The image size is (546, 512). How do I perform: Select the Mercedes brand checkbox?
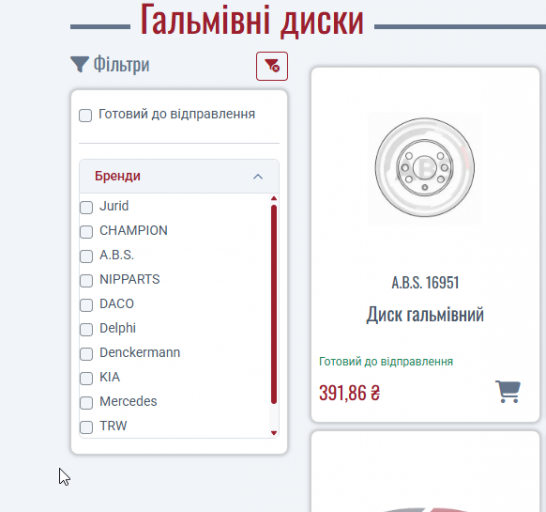pos(86,402)
